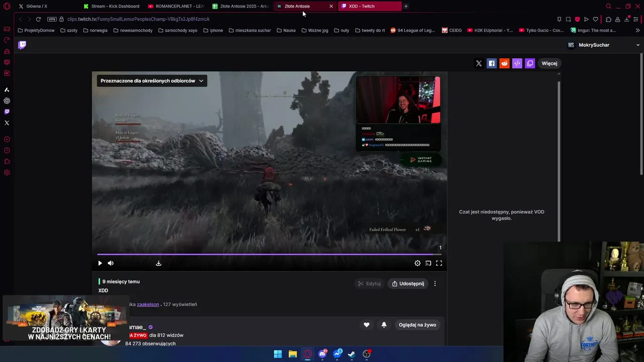This screenshot has height=362, width=644.
Task: Open the player settings gear
Action: [x=418, y=263]
